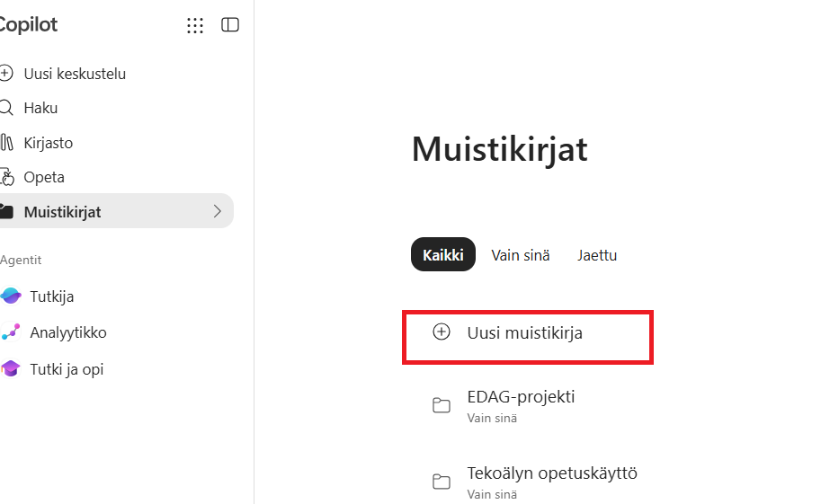Viewport: 821px width, 504px height.
Task: Click the Kirjasto books icon
Action: click(6, 142)
